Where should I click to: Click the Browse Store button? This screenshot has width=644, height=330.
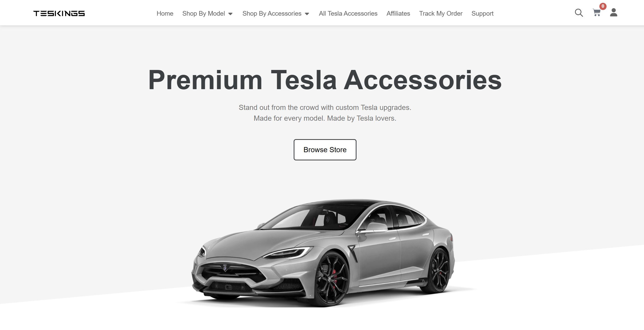click(x=325, y=150)
